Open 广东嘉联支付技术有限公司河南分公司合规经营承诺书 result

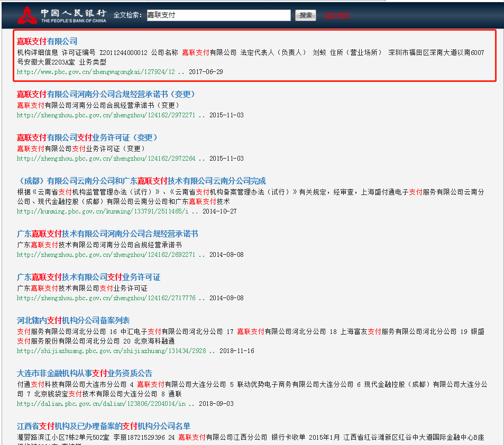[x=107, y=234]
